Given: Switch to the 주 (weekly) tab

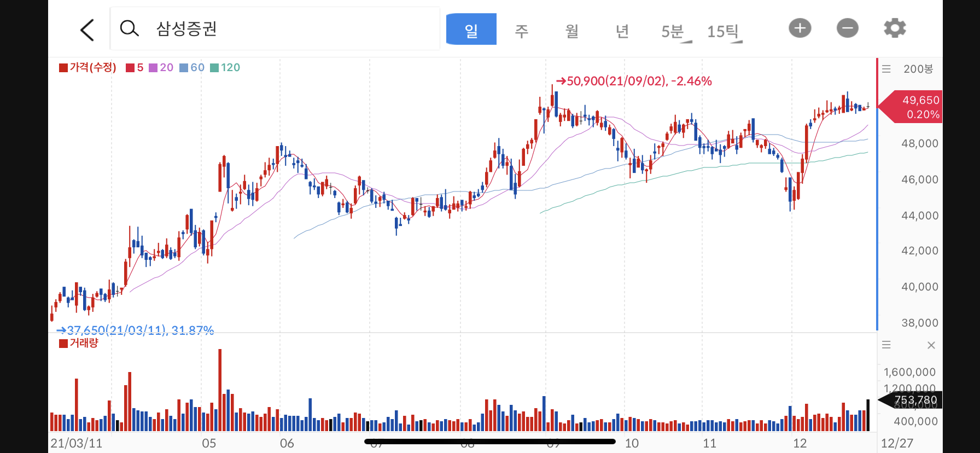Looking at the screenshot, I should point(522,31).
